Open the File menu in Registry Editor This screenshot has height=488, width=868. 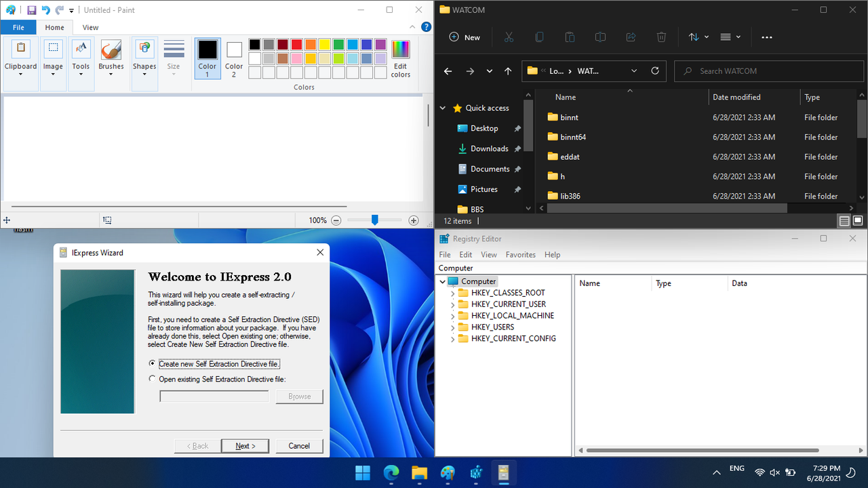(445, 255)
